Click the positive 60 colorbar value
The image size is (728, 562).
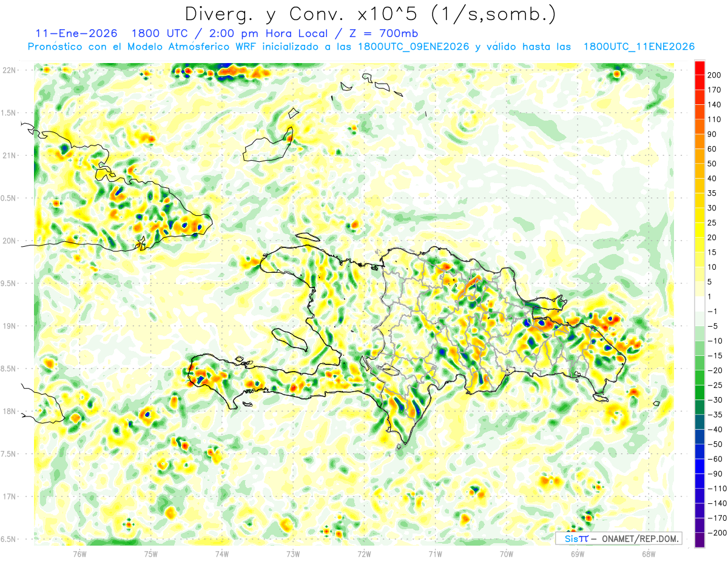(x=713, y=149)
